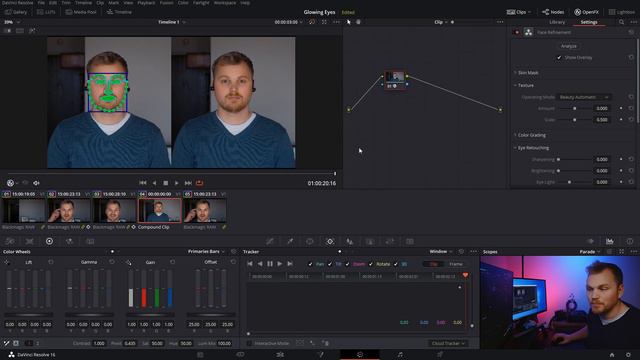This screenshot has width=640, height=360.
Task: Open the Color Wheels palette icon
Action: click(x=49, y=241)
